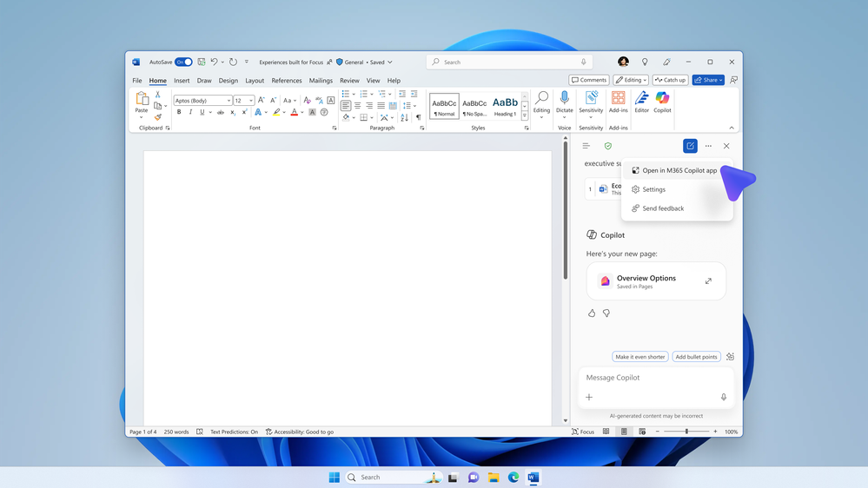Screen dimensions: 868x488
Task: Click the microphone in Copilot message box
Action: [723, 397]
